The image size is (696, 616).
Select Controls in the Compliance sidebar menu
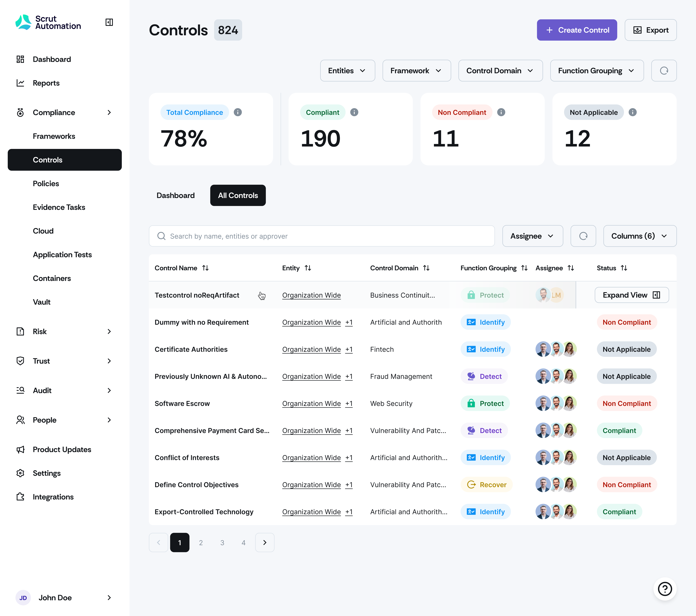[x=47, y=160]
